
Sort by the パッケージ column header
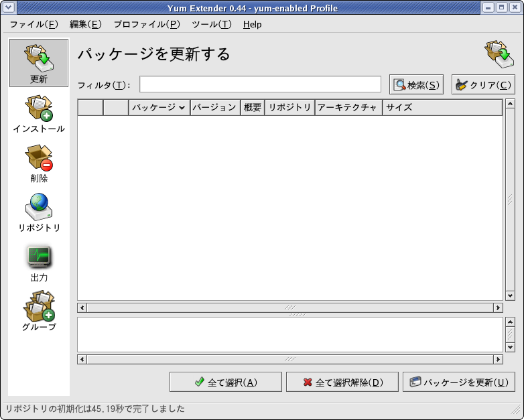click(x=159, y=108)
